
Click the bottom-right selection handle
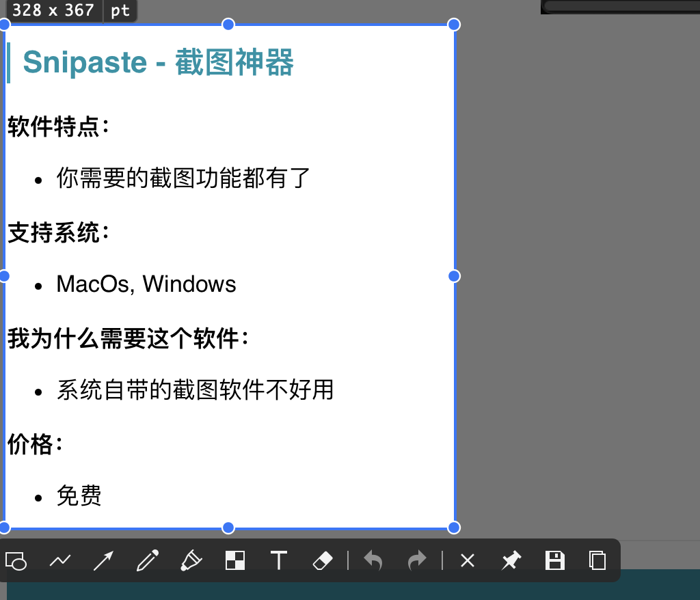pos(454,528)
